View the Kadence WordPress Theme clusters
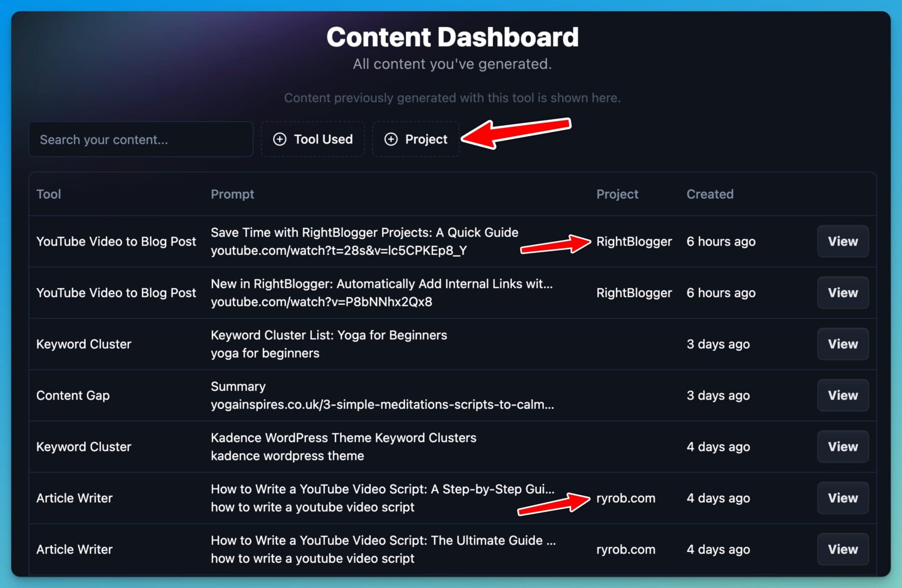 (x=842, y=446)
